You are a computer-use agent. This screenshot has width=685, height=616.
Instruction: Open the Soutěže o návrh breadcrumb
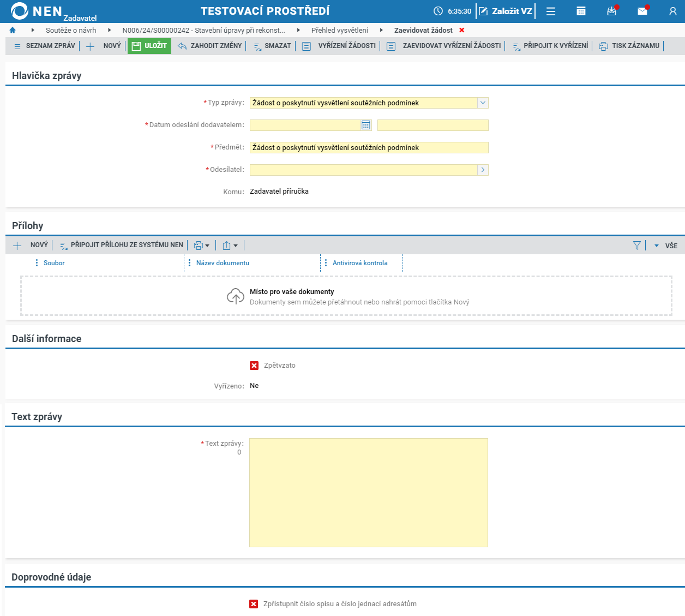point(71,31)
